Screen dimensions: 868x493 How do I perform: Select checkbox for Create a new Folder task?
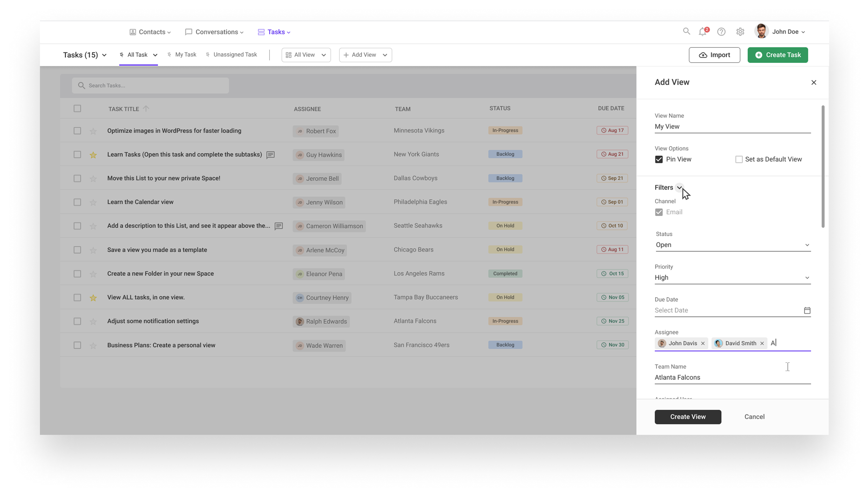point(77,274)
